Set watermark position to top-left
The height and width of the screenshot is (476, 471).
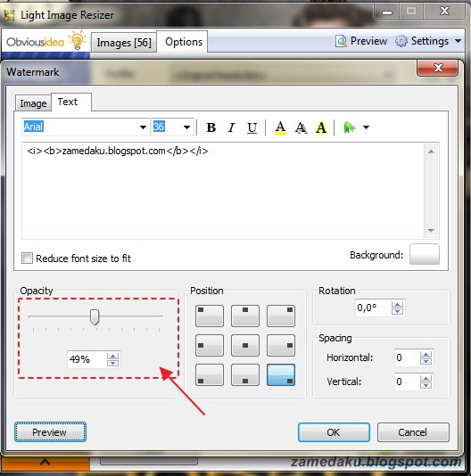(x=210, y=316)
